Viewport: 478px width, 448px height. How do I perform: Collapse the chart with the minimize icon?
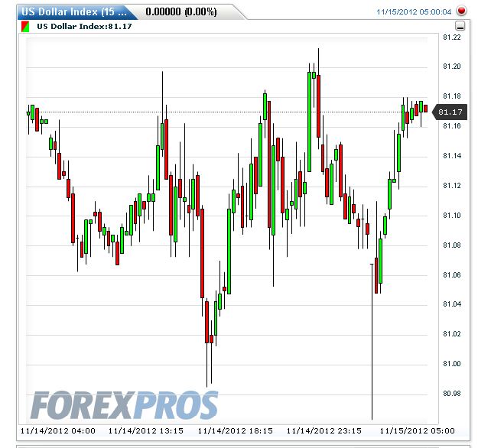pos(460,26)
